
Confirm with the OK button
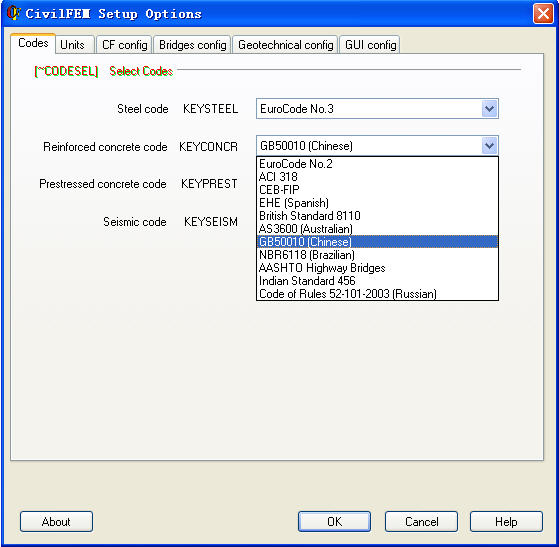point(334,522)
